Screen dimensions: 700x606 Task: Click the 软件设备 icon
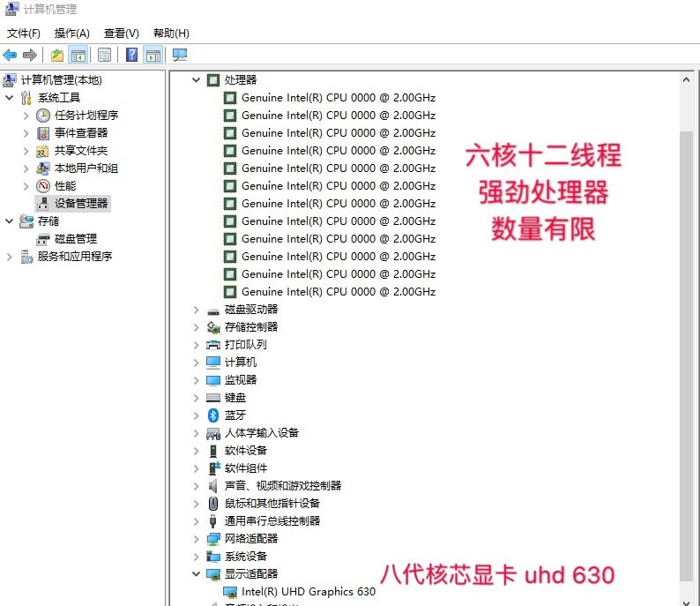[213, 451]
